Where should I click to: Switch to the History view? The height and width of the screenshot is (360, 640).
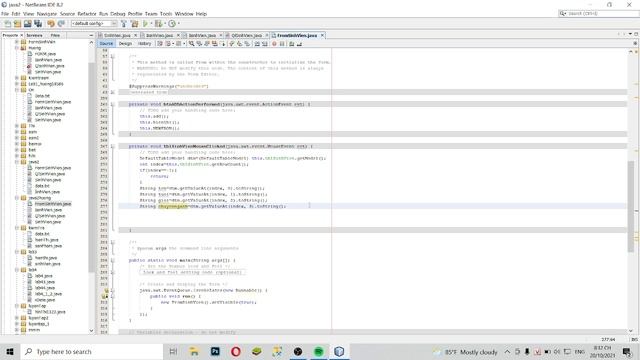(x=144, y=44)
